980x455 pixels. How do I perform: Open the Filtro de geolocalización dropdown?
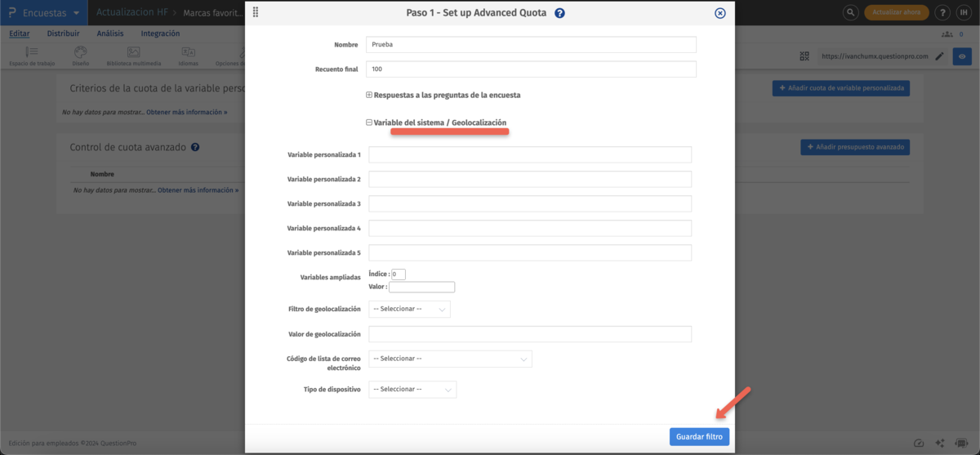click(x=410, y=309)
